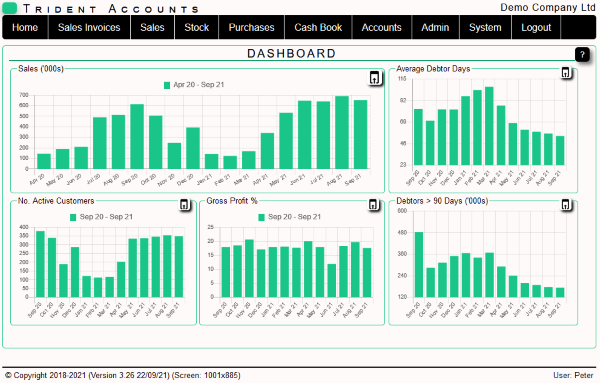
Task: Click the Sep 20 bar in Debtors > 90 Days
Action: pos(419,265)
